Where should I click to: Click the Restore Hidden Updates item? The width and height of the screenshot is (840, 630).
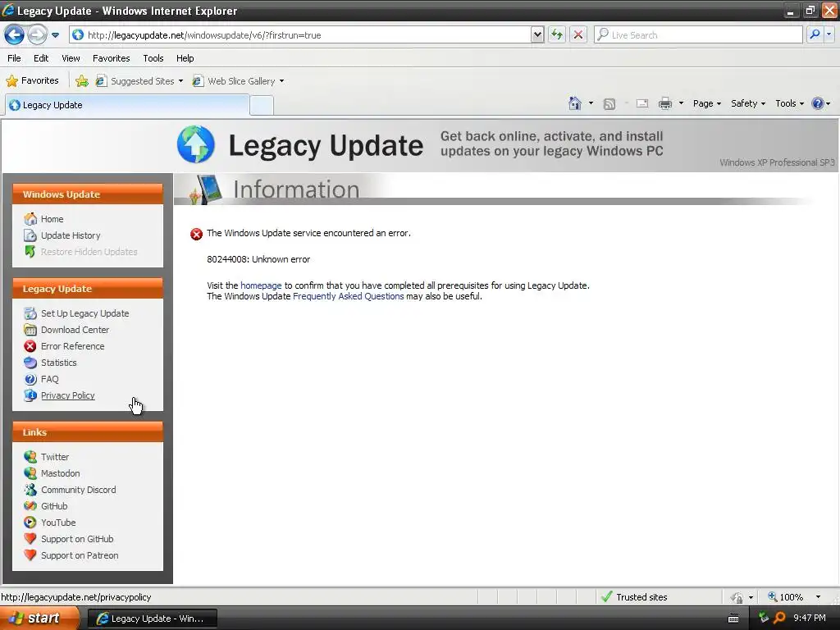pyautogui.click(x=89, y=252)
